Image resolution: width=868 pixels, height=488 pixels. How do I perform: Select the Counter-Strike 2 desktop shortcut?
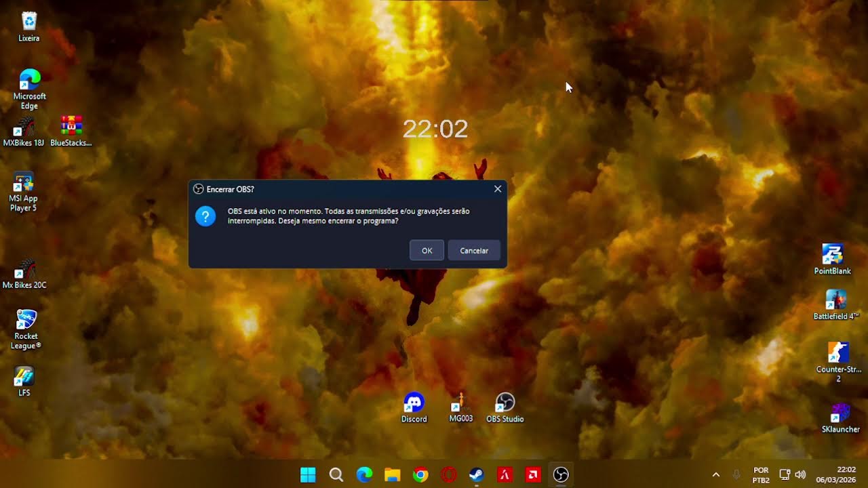pyautogui.click(x=839, y=362)
